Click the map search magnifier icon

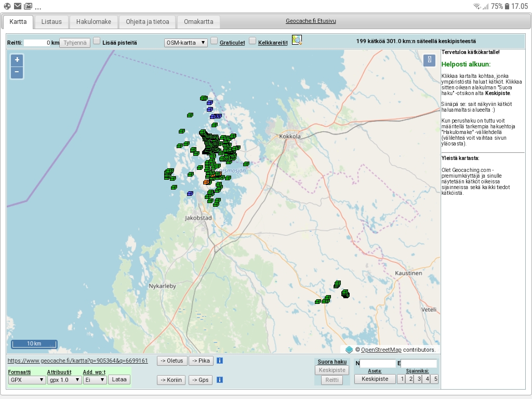[297, 40]
